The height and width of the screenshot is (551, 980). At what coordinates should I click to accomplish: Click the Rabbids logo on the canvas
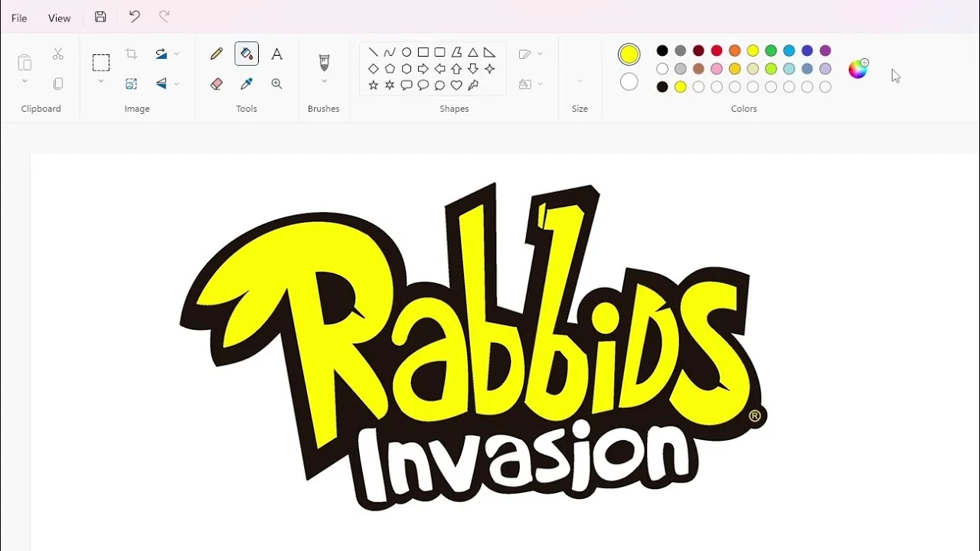473,346
